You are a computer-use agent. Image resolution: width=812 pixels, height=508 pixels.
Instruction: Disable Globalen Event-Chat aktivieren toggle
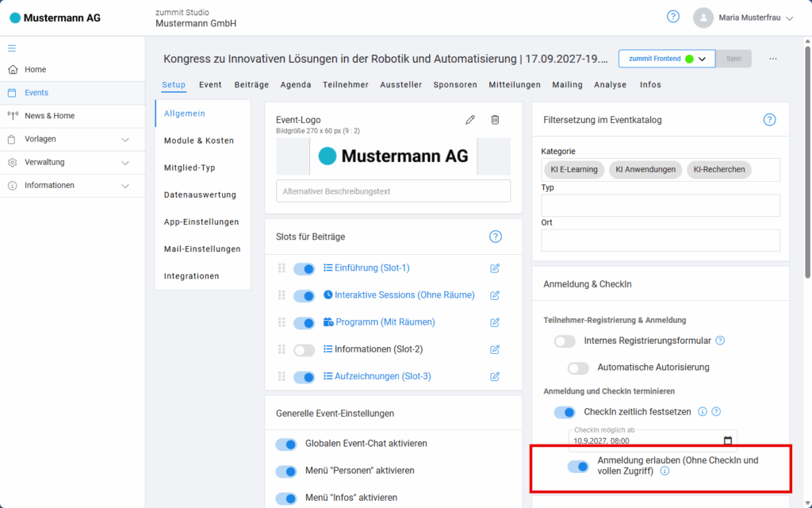click(285, 444)
